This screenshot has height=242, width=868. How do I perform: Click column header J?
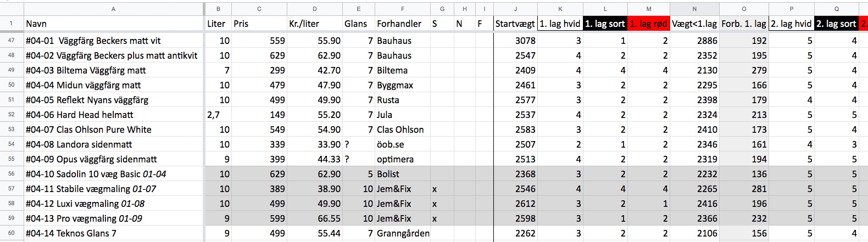pos(515,9)
